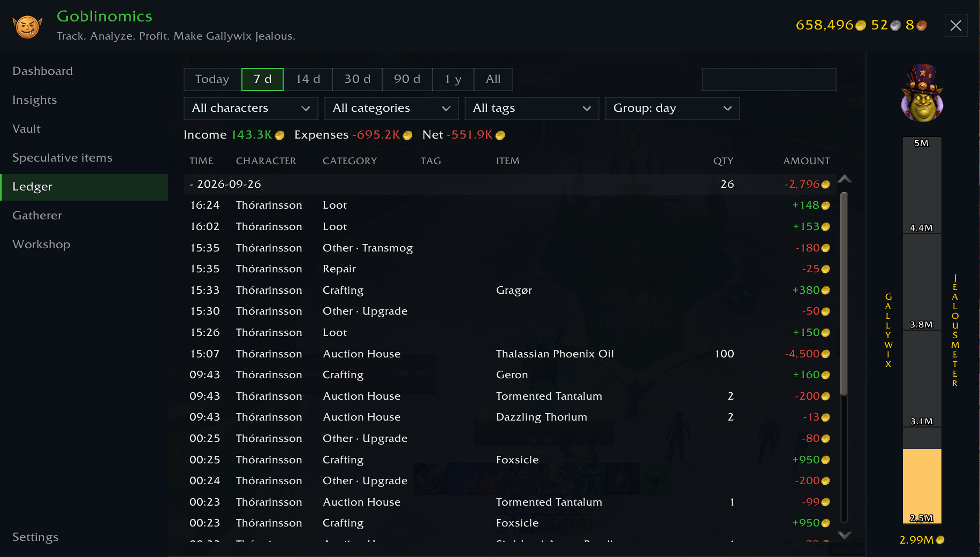This screenshot has height=557, width=980.
Task: Select the 7 d time range
Action: [x=262, y=79]
